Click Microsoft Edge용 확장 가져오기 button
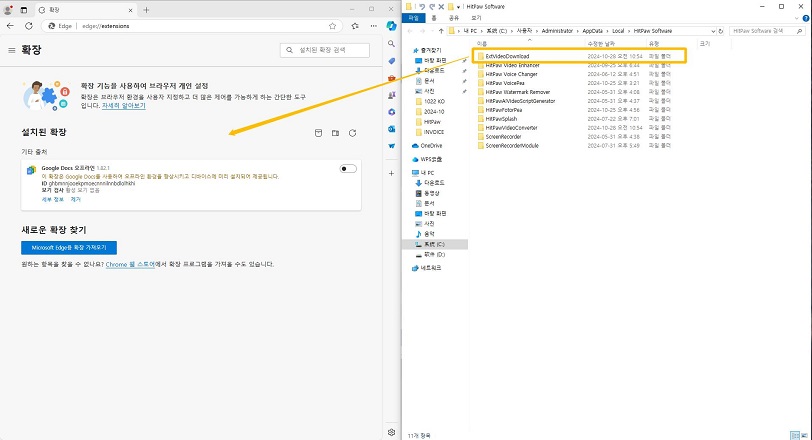Image resolution: width=812 pixels, height=440 pixels. pos(69,247)
